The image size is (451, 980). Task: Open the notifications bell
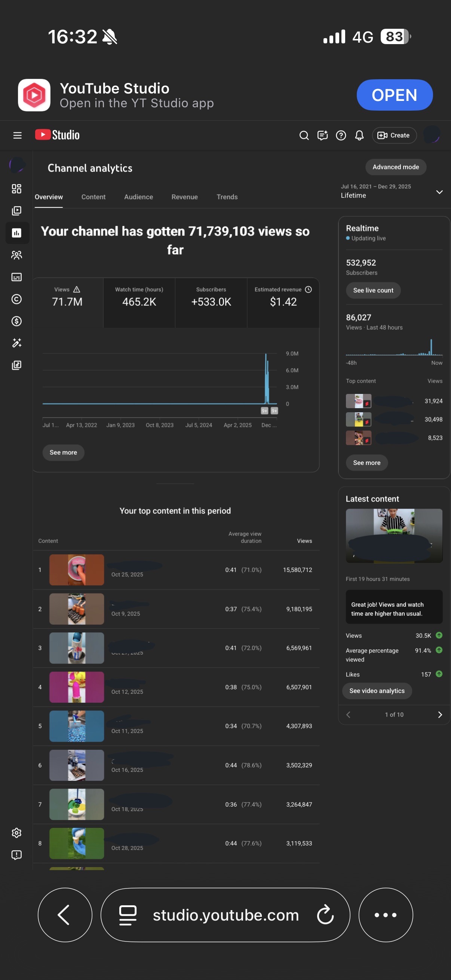[359, 135]
